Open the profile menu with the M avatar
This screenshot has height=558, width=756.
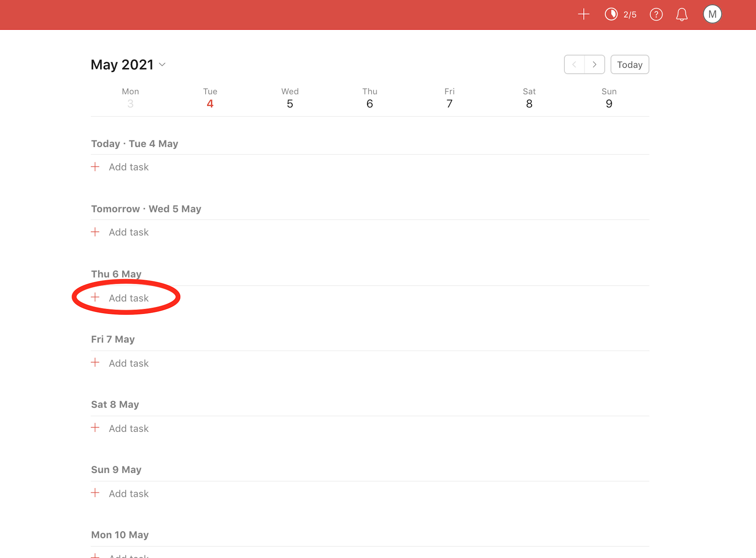click(x=713, y=14)
